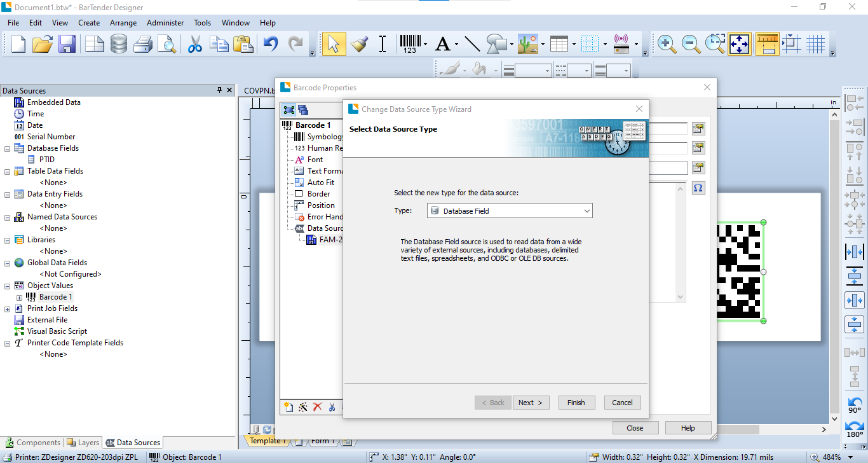The image size is (868, 463).
Task: Toggle the ruler display icon
Action: tap(767, 44)
